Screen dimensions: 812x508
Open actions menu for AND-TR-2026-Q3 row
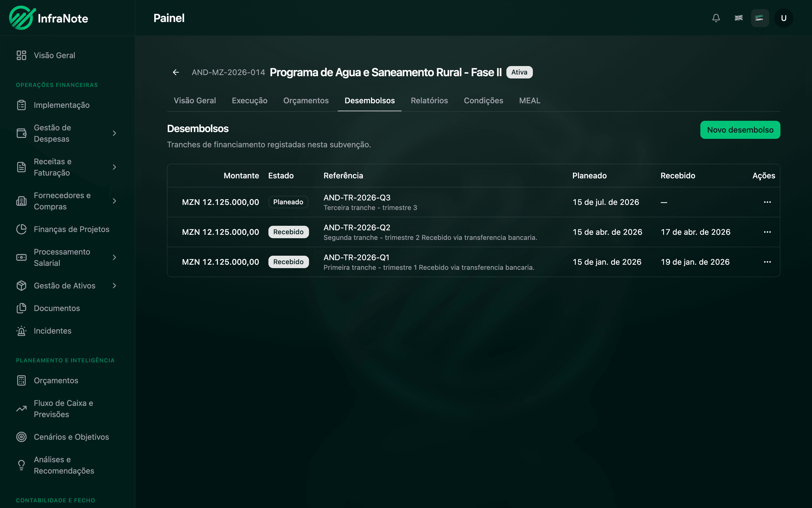767,202
